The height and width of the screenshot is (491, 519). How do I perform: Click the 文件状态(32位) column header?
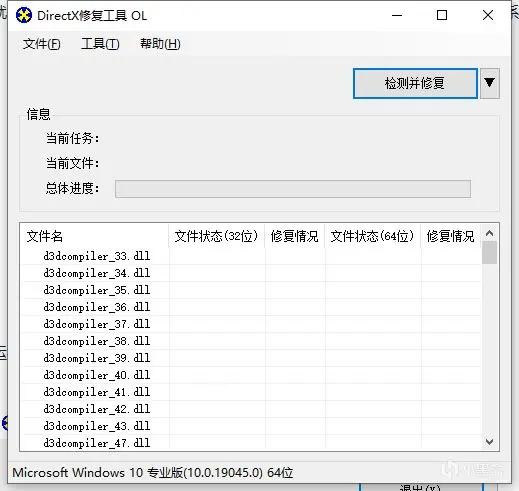click(216, 236)
